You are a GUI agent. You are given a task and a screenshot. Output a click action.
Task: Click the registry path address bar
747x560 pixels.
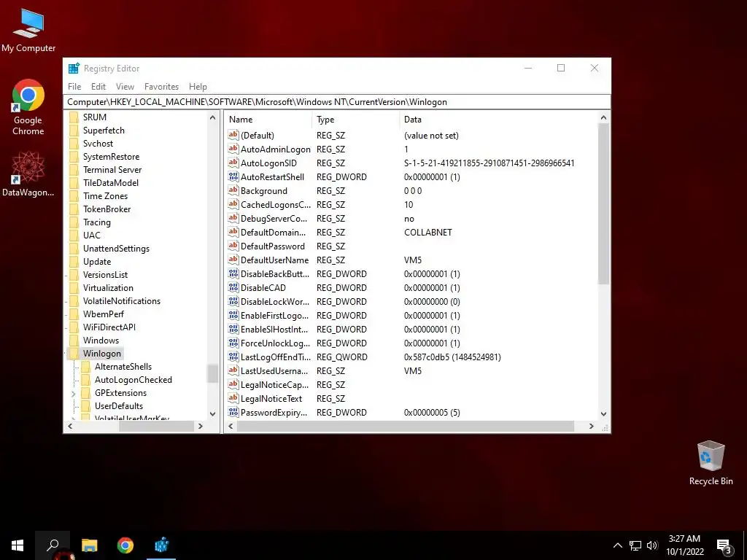[337, 102]
